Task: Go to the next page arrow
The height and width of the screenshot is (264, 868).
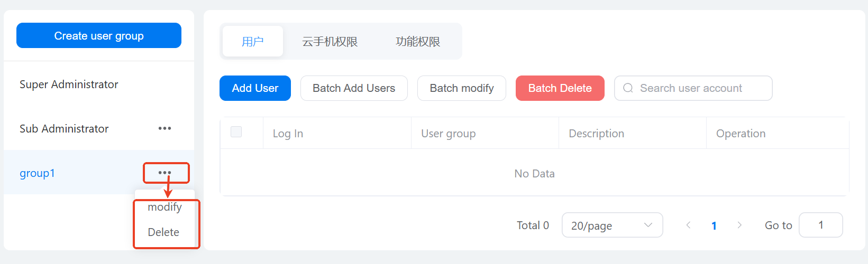Action: click(739, 225)
